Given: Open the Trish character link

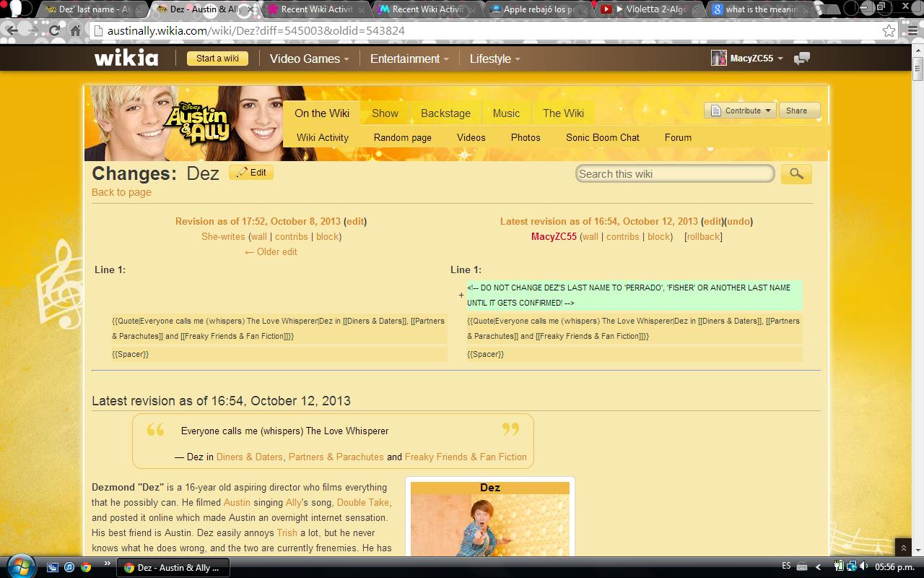Looking at the screenshot, I should point(287,532).
